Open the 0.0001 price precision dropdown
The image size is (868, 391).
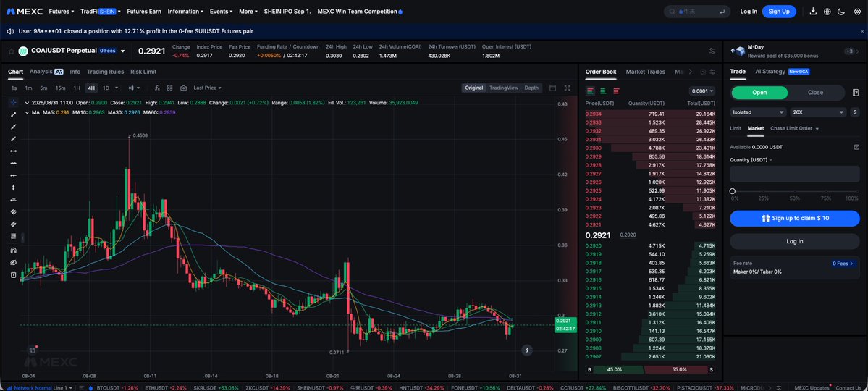click(x=702, y=91)
